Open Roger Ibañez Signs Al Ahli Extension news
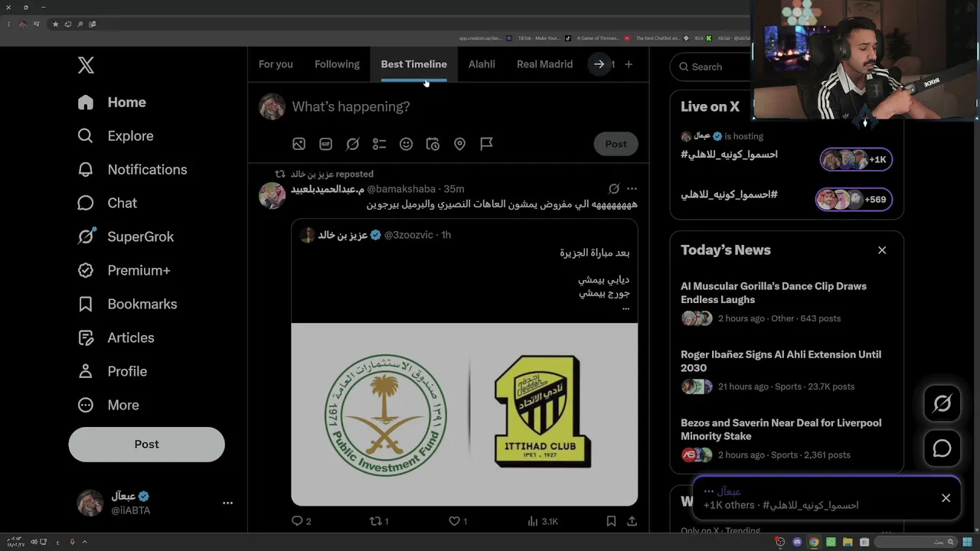This screenshot has height=551, width=980. (x=781, y=361)
